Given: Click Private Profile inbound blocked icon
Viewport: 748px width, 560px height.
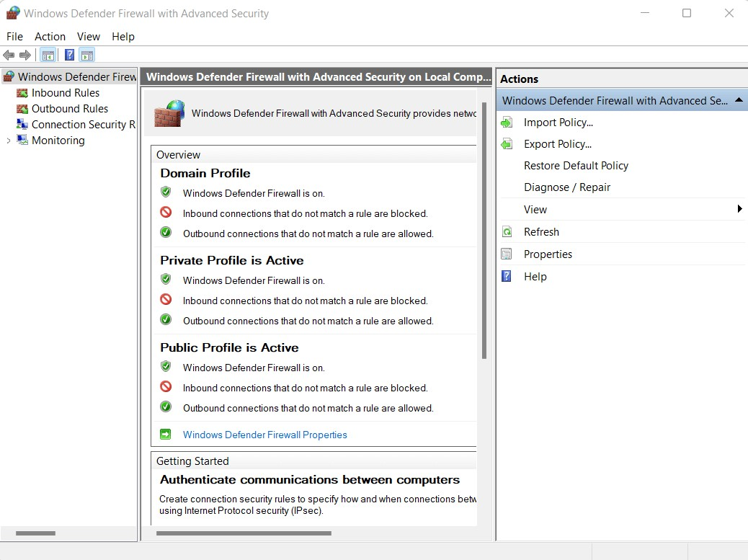Looking at the screenshot, I should [166, 300].
